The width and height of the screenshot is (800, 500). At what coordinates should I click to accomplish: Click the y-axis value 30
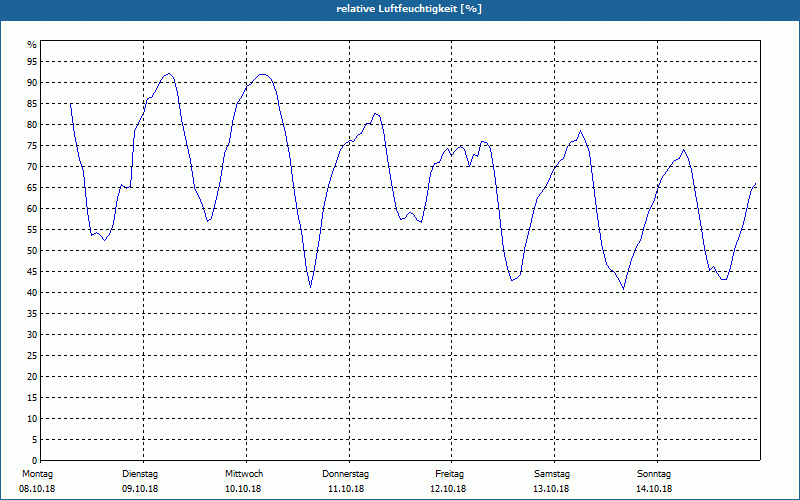32,335
